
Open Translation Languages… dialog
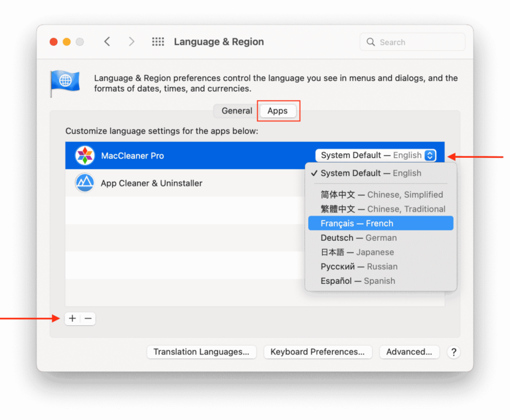pyautogui.click(x=201, y=352)
